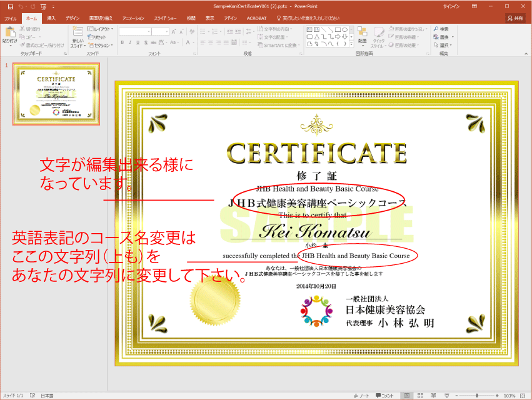Toggle underline formatting
The image size is (532, 400).
coord(138,42)
